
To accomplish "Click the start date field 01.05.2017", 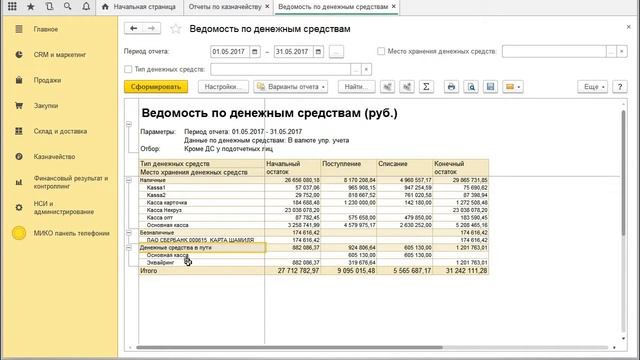I will (x=230, y=52).
